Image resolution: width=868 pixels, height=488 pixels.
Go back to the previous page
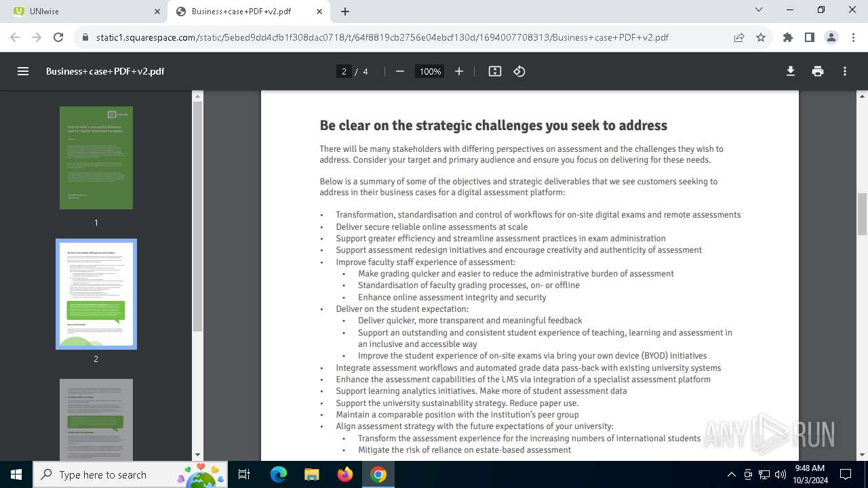(15, 37)
